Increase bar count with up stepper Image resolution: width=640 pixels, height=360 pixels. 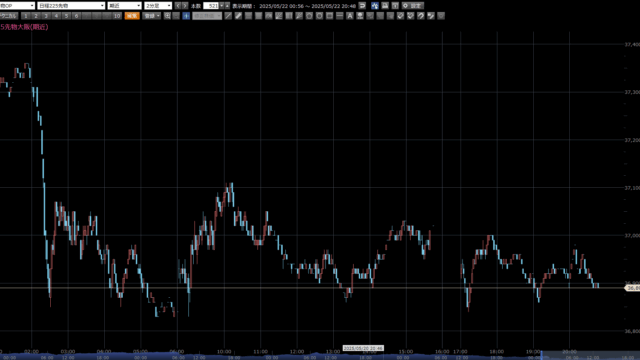click(227, 6)
